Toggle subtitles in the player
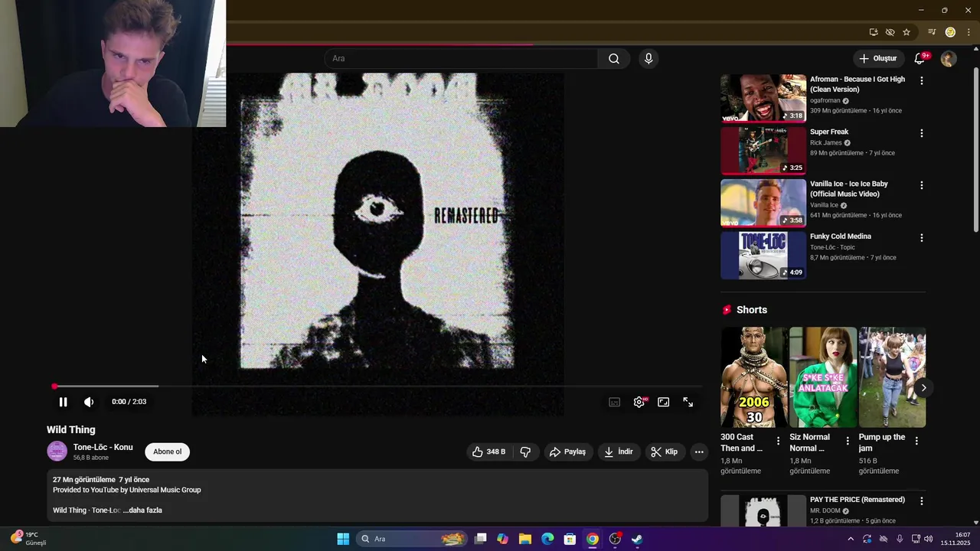Screen dimensions: 980x551 tap(614, 402)
